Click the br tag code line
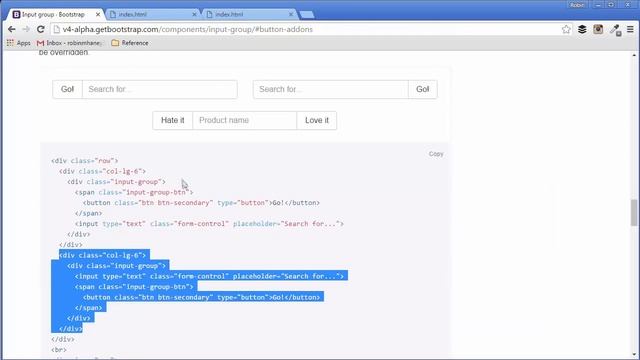The width and height of the screenshot is (640, 360). click(x=59, y=350)
